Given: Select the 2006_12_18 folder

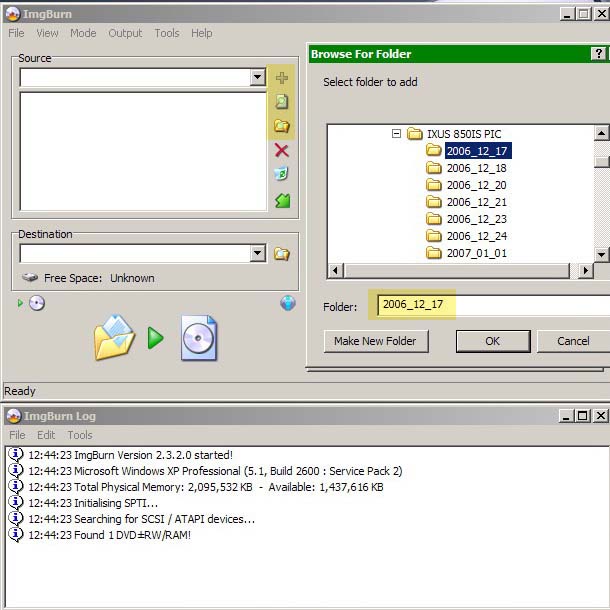Looking at the screenshot, I should point(477,168).
